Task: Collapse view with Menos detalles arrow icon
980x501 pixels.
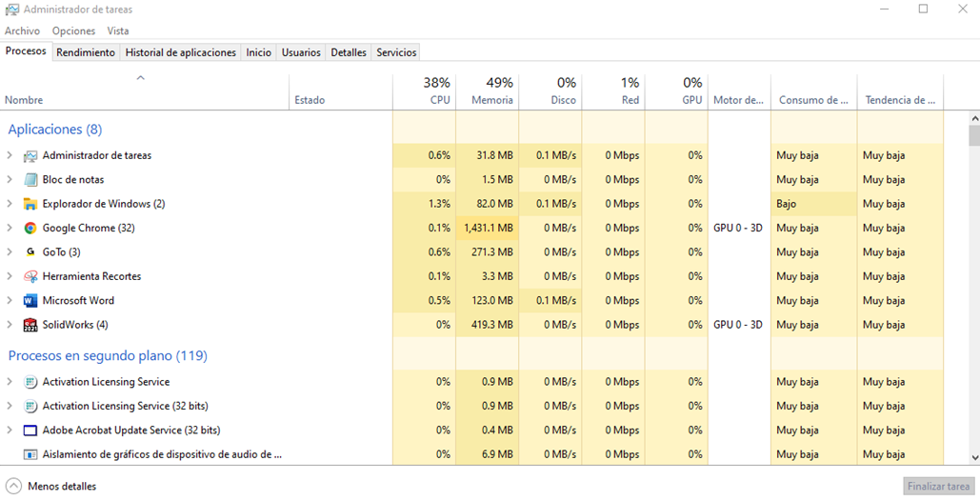Action: [13, 486]
